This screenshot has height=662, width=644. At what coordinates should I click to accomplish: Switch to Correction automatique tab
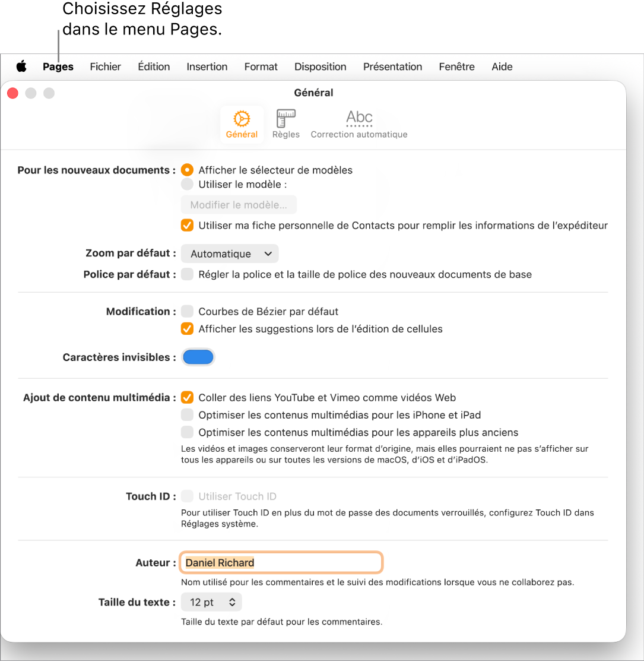[359, 125]
